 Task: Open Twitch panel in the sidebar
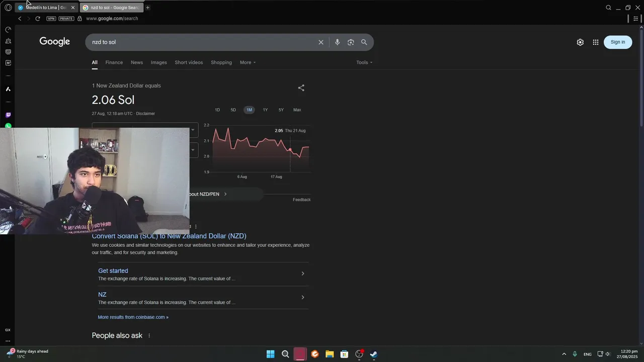click(8, 115)
